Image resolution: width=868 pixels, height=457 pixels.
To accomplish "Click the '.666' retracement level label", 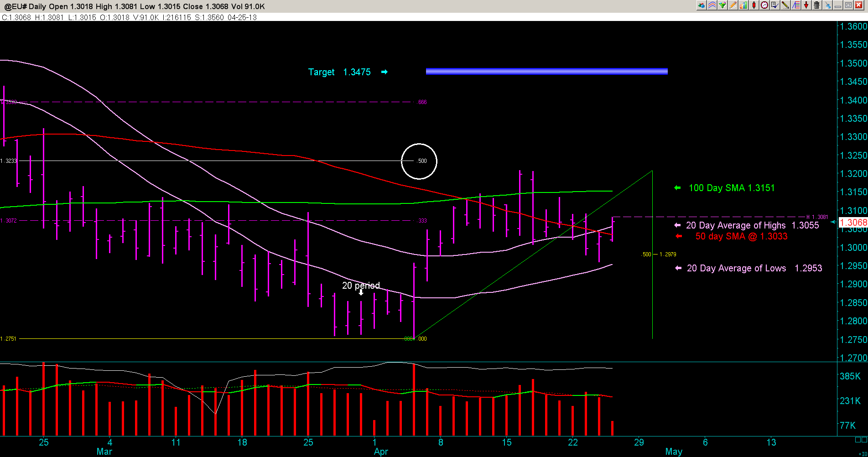I will point(422,102).
